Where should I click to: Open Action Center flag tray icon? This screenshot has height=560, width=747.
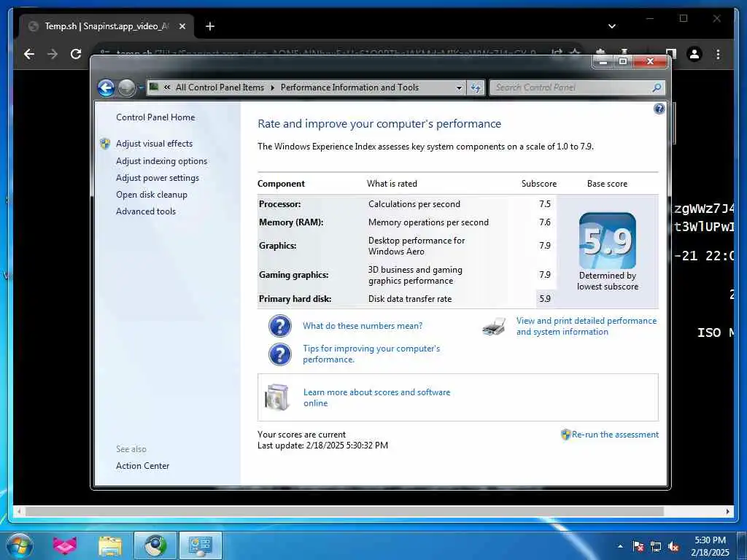pyautogui.click(x=638, y=546)
